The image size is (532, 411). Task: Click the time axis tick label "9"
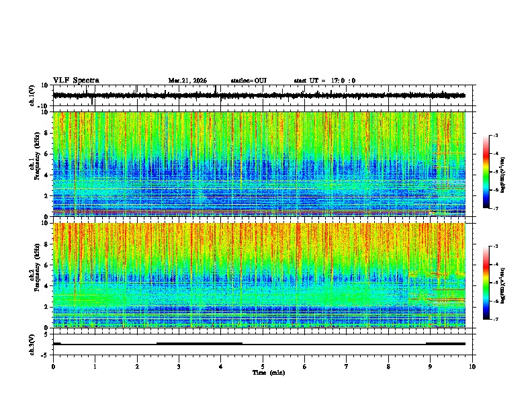(x=430, y=367)
